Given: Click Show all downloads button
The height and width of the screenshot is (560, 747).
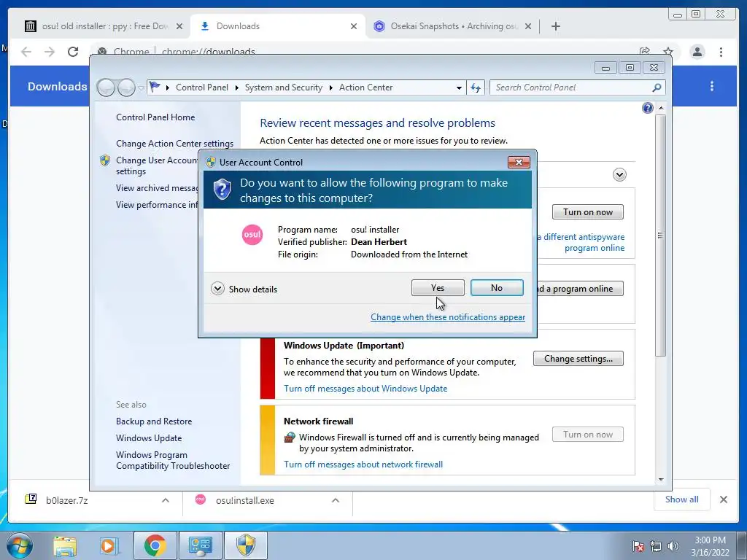Looking at the screenshot, I should click(682, 499).
